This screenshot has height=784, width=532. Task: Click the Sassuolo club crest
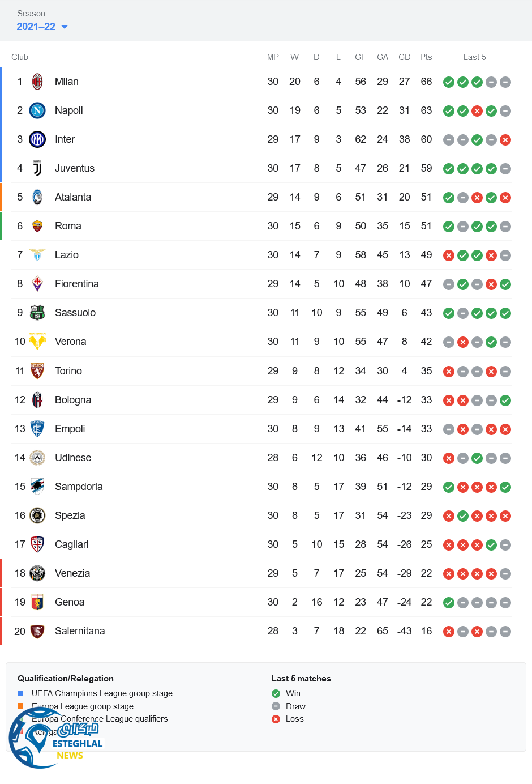click(x=37, y=313)
